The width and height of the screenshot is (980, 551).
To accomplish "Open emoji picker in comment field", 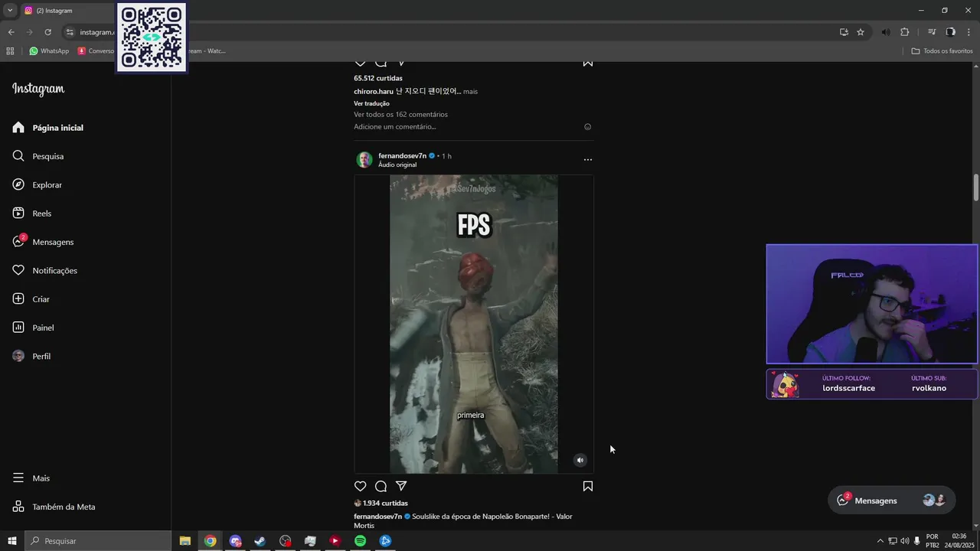I will click(x=588, y=127).
